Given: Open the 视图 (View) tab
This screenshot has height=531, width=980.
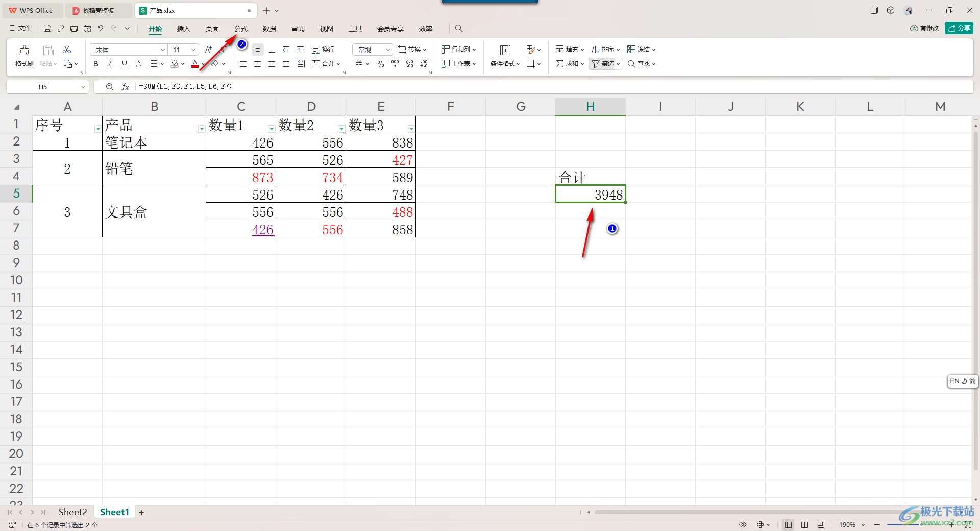Looking at the screenshot, I should (327, 29).
